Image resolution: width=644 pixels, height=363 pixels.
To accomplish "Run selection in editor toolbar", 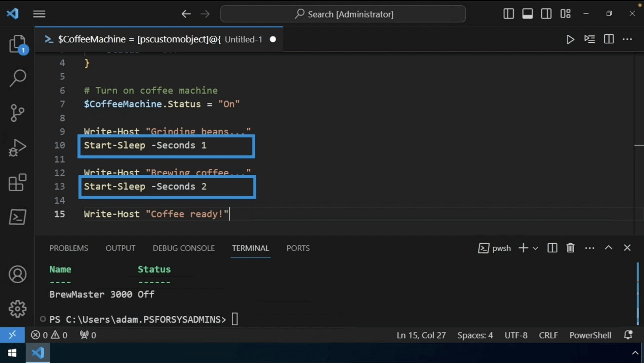I will coord(589,39).
